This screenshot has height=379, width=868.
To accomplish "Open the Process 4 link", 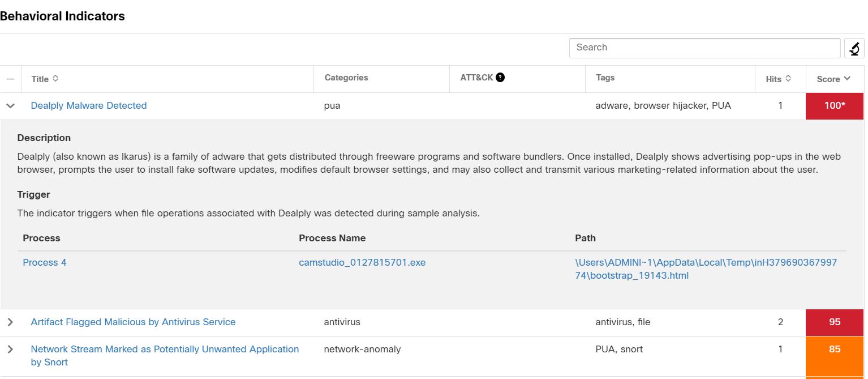I will coord(45,263).
